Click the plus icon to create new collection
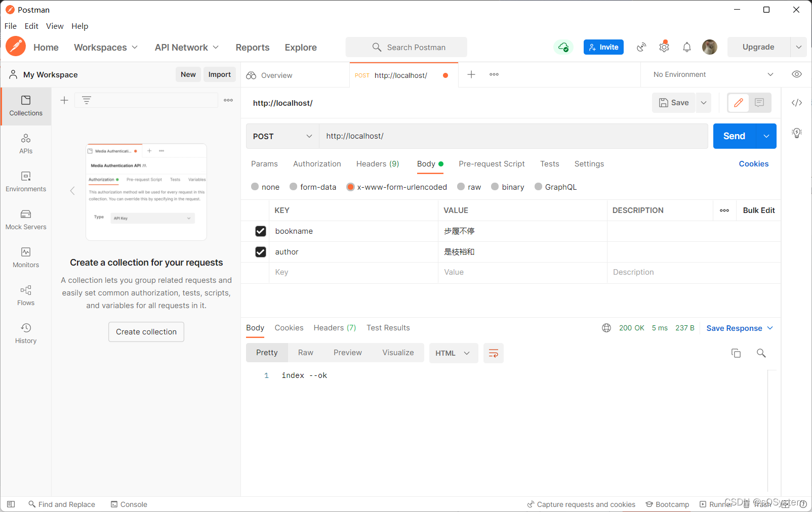Screen dimensions: 812x512 click(64, 100)
